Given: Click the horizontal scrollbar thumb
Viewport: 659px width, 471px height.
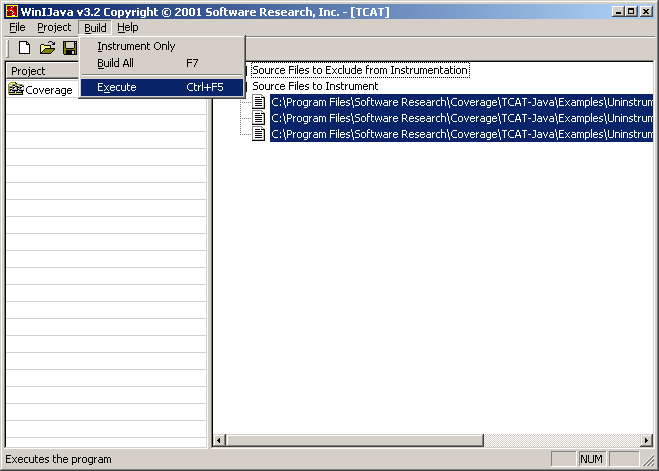Looking at the screenshot, I should 355,440.
